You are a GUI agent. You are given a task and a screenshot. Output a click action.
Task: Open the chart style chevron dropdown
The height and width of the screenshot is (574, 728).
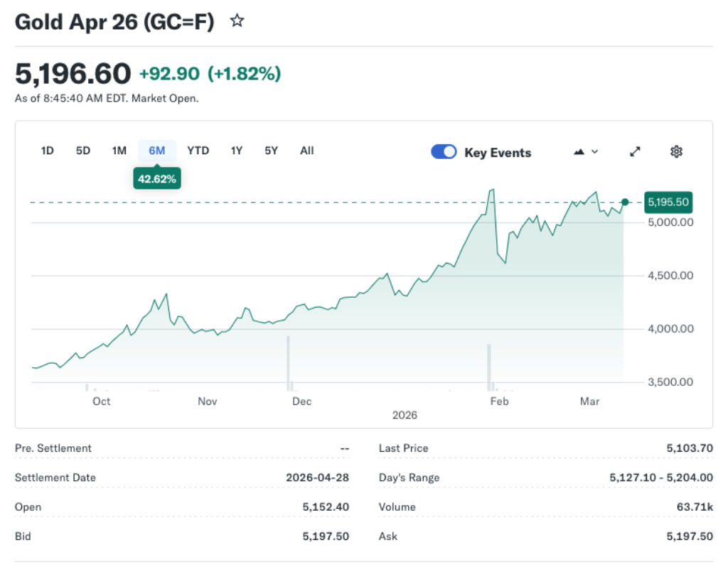tap(594, 151)
